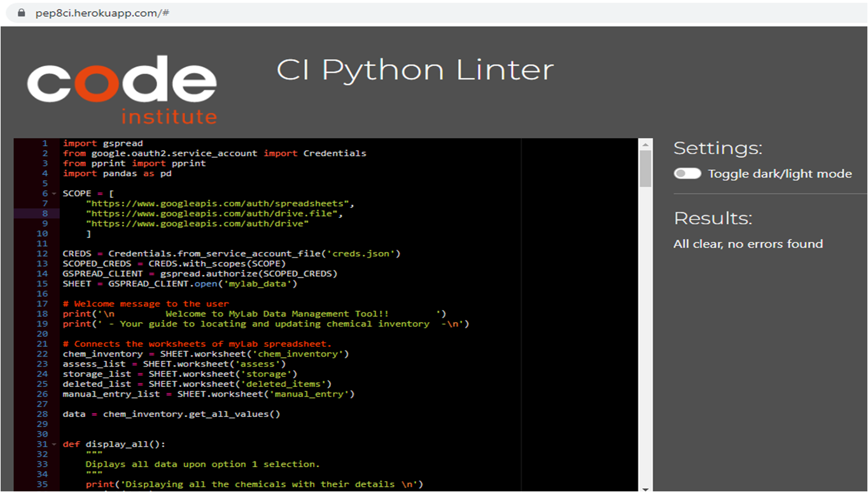Click line 1 'import gspread'

pos(103,143)
